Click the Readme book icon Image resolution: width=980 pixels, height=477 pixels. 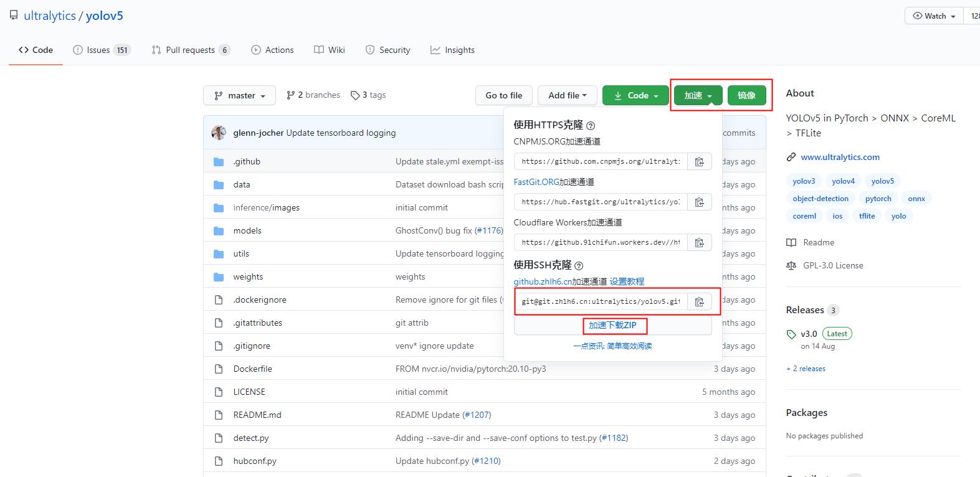tap(791, 242)
